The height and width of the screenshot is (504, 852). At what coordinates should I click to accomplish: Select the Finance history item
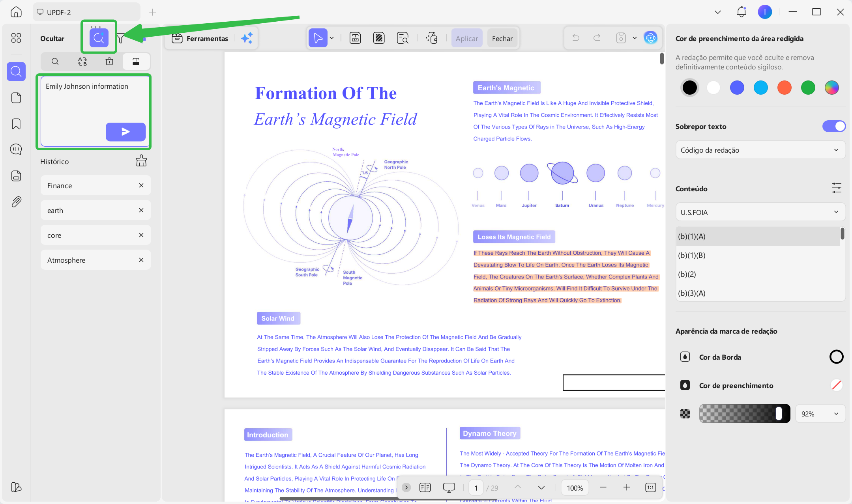[x=95, y=185]
